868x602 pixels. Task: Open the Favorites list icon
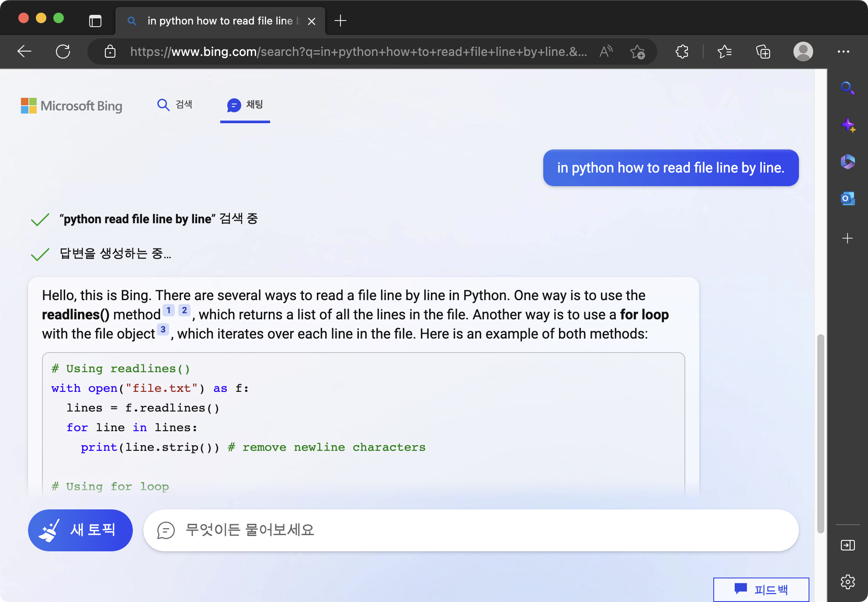724,52
